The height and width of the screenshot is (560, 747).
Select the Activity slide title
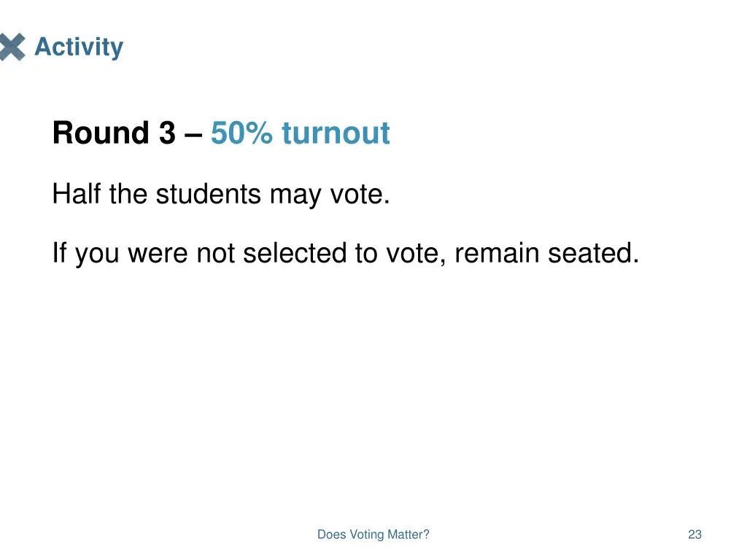[x=79, y=47]
